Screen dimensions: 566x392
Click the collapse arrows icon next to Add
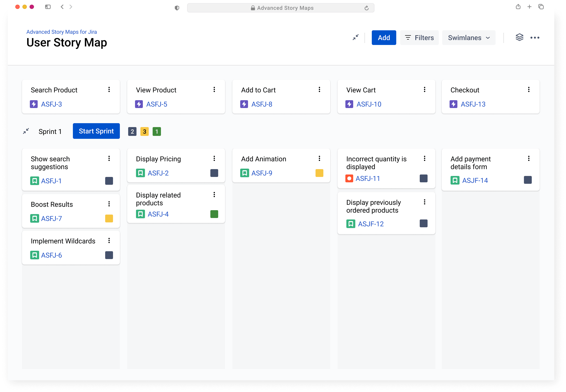[355, 37]
